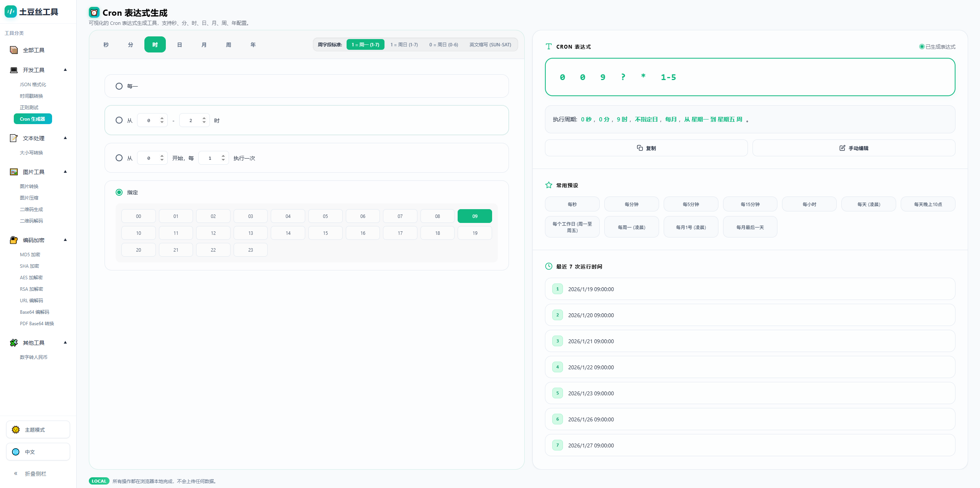The width and height of the screenshot is (980, 488).
Task: Choose the 从…开始 interval radio option
Action: (x=119, y=158)
